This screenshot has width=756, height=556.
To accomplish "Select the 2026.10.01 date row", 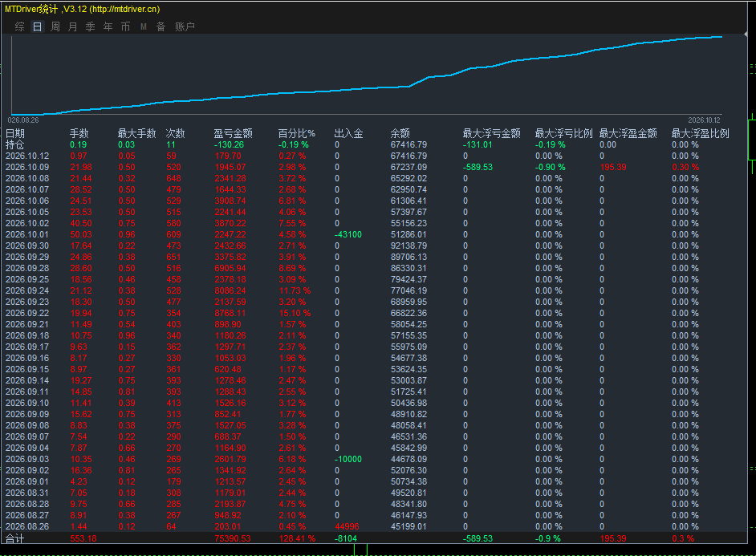I will 27,234.
